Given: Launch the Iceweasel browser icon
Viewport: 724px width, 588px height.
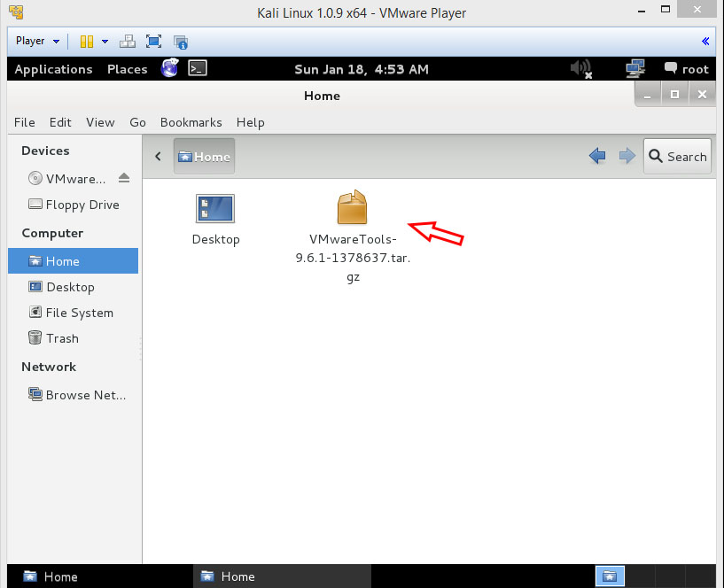Looking at the screenshot, I should pyautogui.click(x=169, y=68).
